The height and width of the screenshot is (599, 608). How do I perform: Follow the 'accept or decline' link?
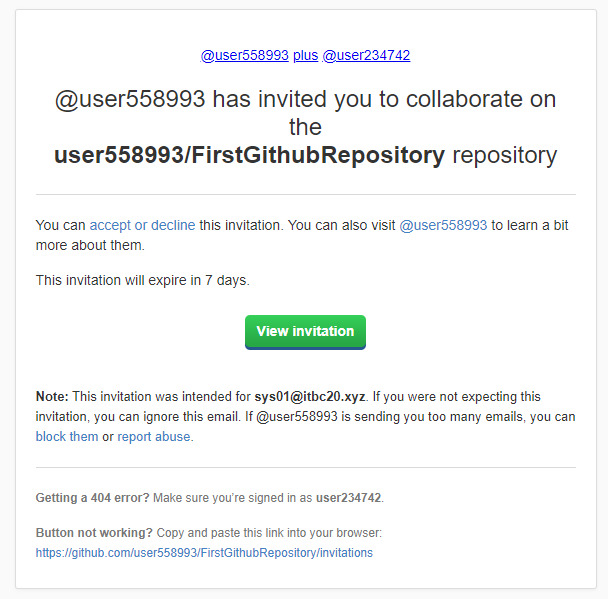(x=142, y=225)
